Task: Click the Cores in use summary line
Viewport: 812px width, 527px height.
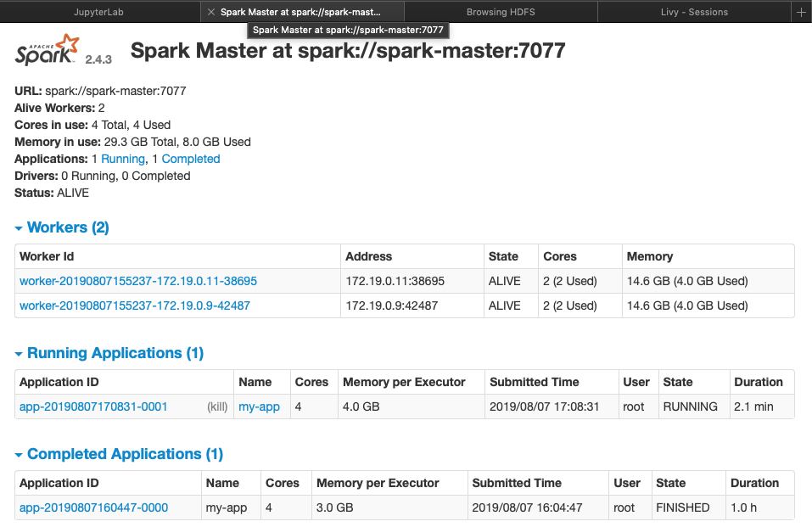Action: [92, 125]
